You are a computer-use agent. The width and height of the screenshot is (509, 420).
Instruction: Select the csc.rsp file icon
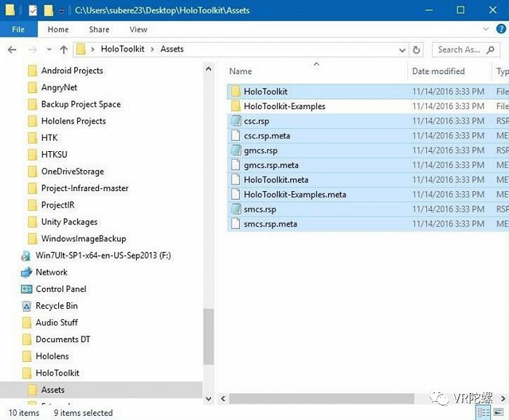235,121
